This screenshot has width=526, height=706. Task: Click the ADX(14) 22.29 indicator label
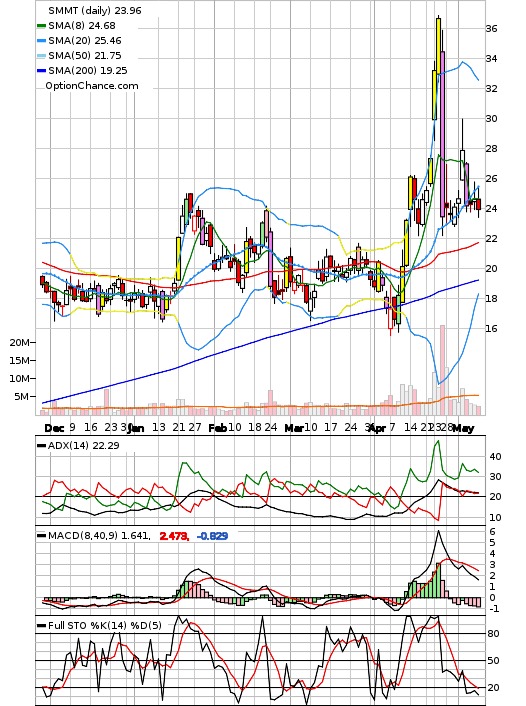[x=84, y=446]
